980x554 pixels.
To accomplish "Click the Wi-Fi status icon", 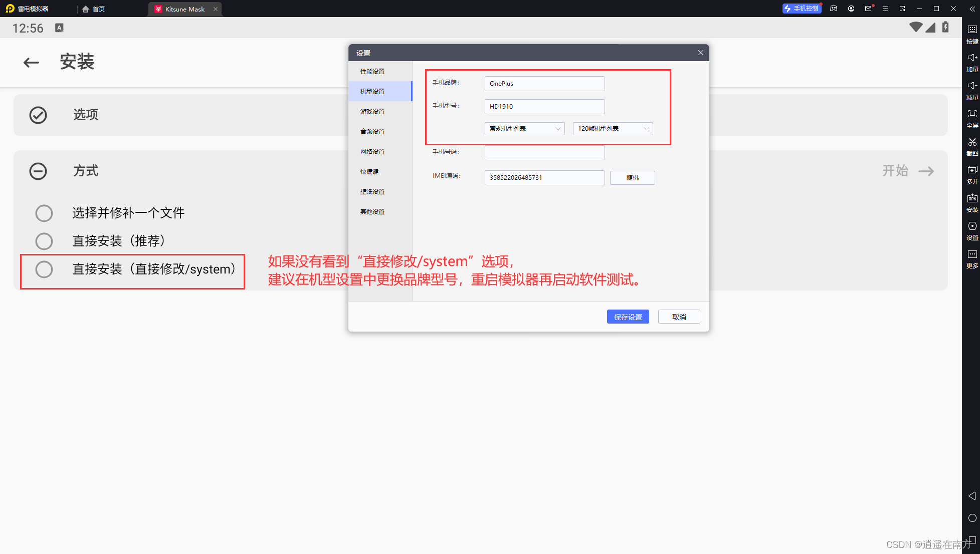I will [x=916, y=27].
